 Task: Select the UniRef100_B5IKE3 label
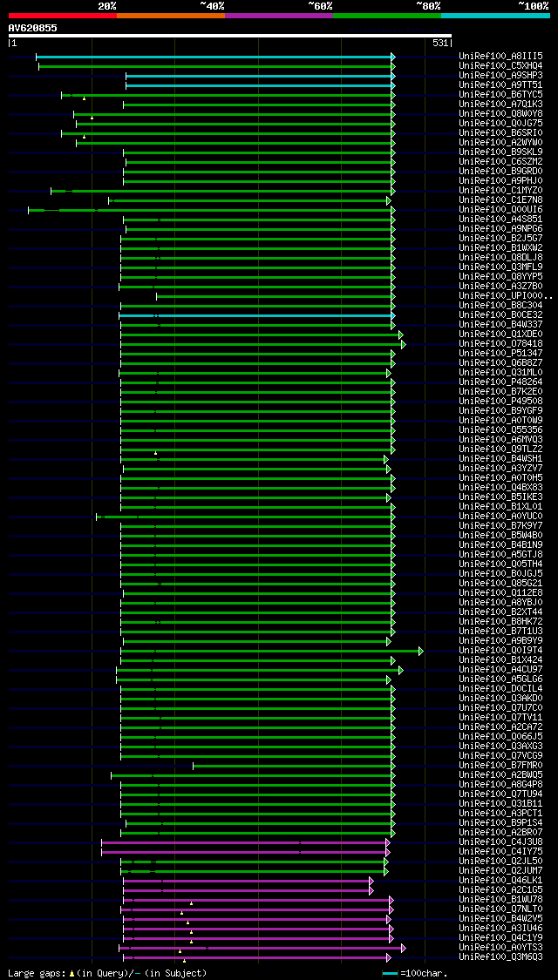point(500,497)
